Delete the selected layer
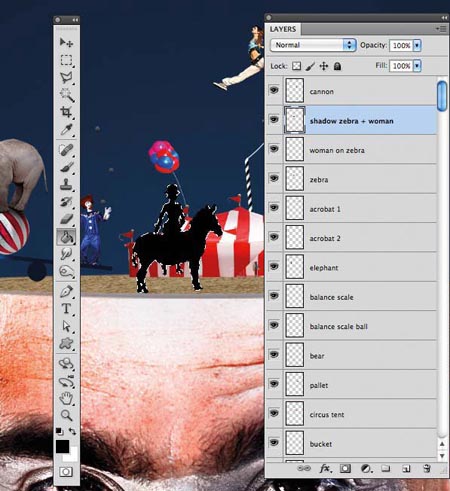Screen dimensions: 450x491 point(427,469)
